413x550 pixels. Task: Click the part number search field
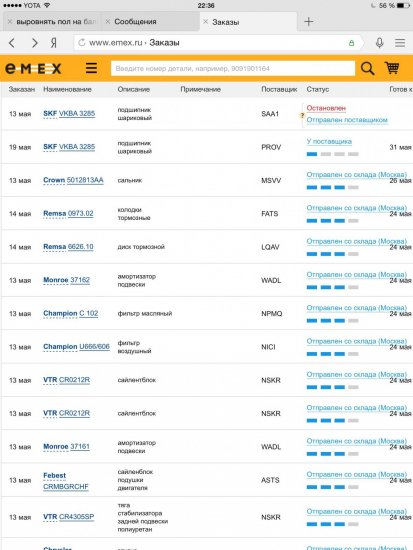click(x=233, y=68)
